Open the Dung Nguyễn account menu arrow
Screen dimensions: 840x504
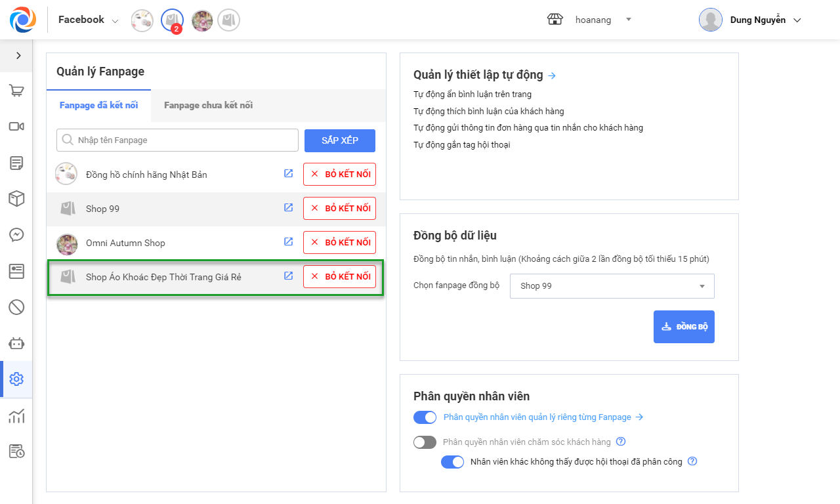(797, 20)
